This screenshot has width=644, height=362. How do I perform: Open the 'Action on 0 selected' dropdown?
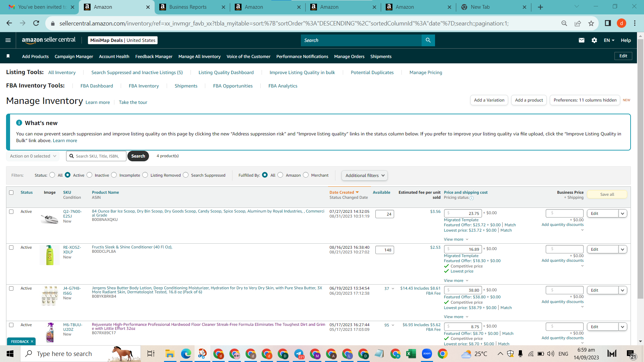pos(33,156)
